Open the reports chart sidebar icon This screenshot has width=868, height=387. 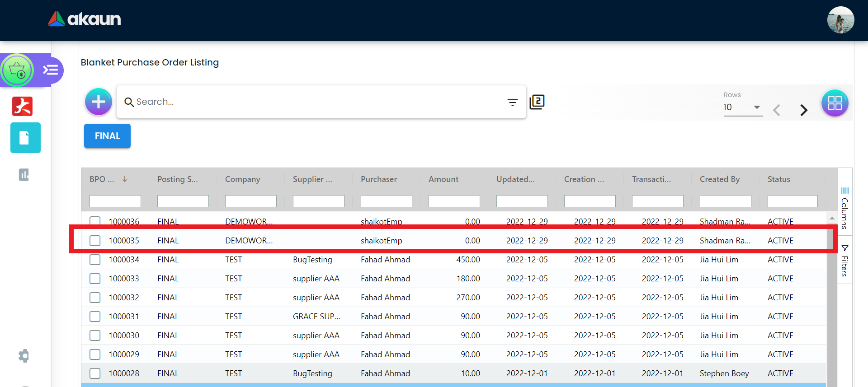tap(24, 175)
